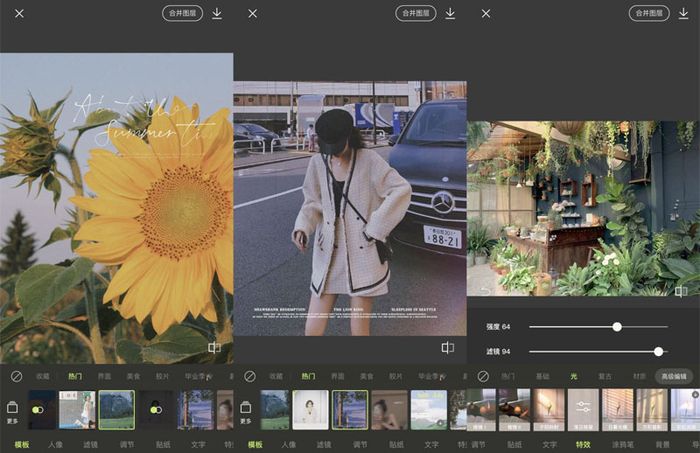This screenshot has height=453, width=700.
Task: Open 毕业季 category in the sunflower editor
Action: click(198, 376)
